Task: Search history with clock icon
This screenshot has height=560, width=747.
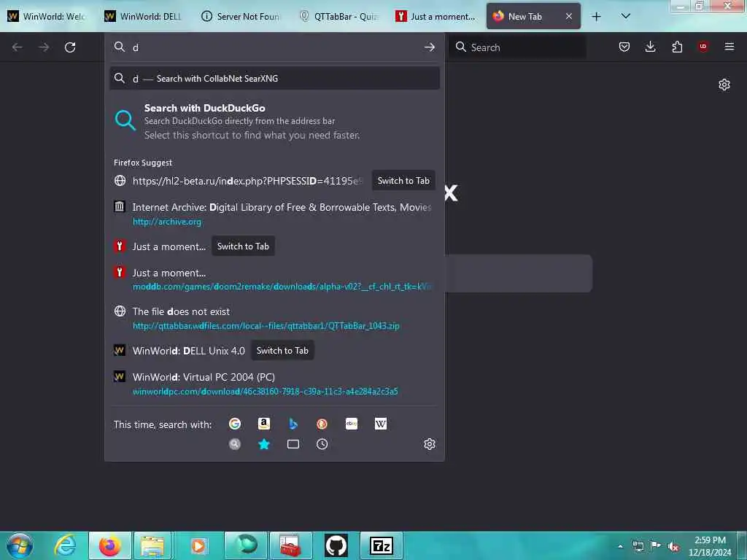Action: click(322, 444)
